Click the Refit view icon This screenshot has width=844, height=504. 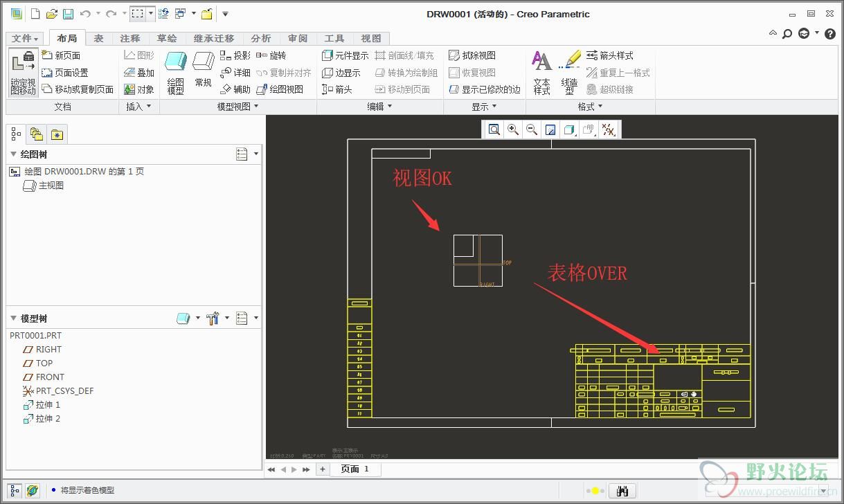click(x=494, y=129)
